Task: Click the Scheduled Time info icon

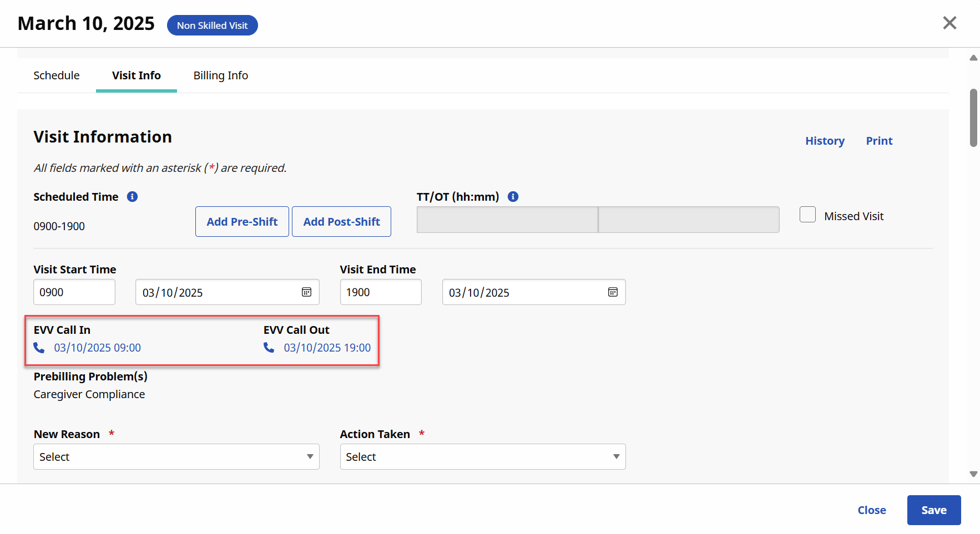Action: pyautogui.click(x=132, y=197)
